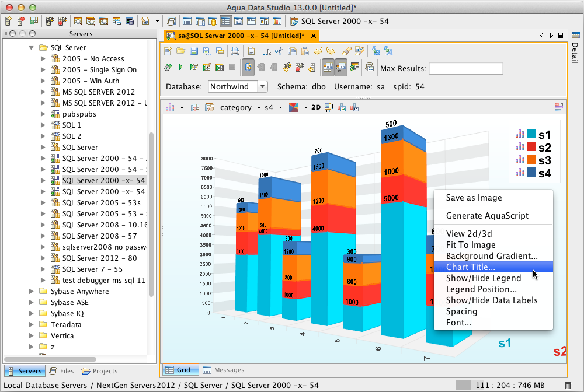Click the bar chart layout icon in main toolbar

pos(277,21)
